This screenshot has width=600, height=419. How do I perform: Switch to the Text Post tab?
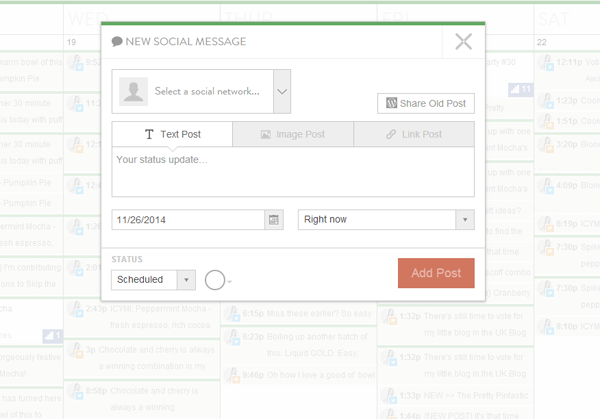tap(172, 134)
